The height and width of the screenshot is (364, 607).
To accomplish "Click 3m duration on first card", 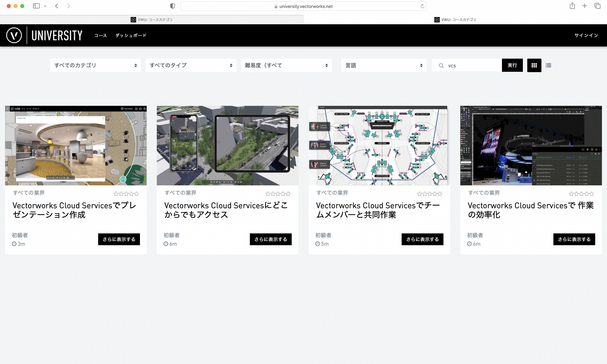I will coord(19,244).
